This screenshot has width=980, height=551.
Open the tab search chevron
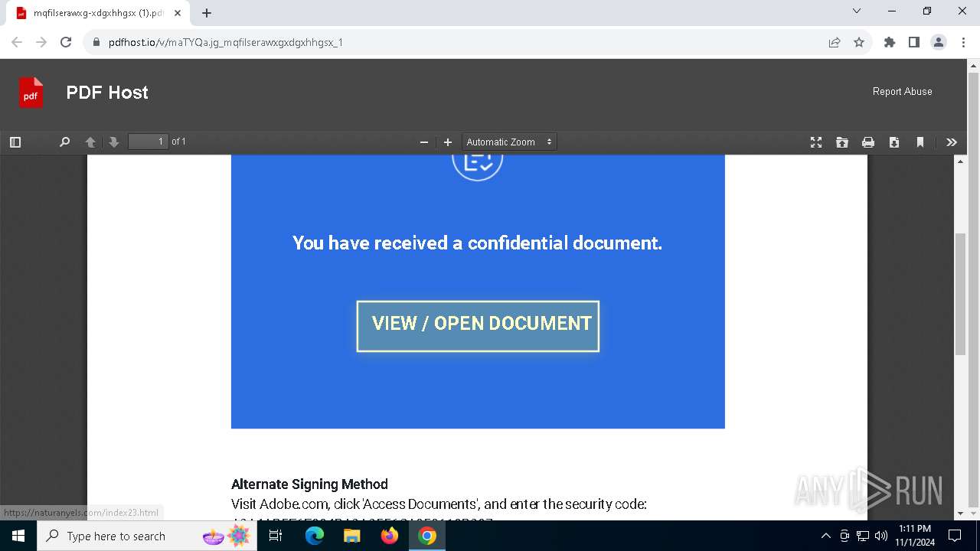pos(857,11)
